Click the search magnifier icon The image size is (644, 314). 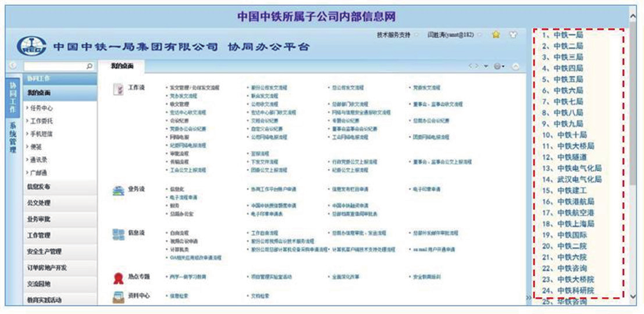pyautogui.click(x=90, y=66)
